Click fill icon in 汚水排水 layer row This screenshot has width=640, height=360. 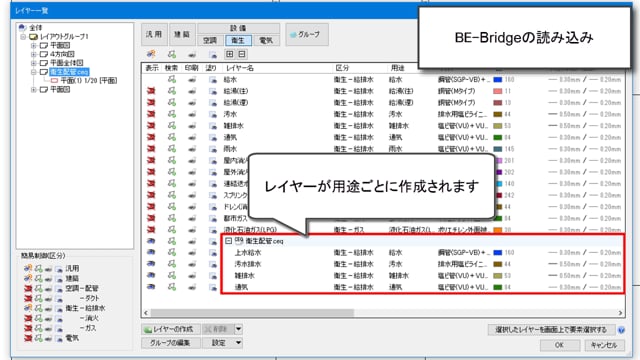[x=213, y=264]
